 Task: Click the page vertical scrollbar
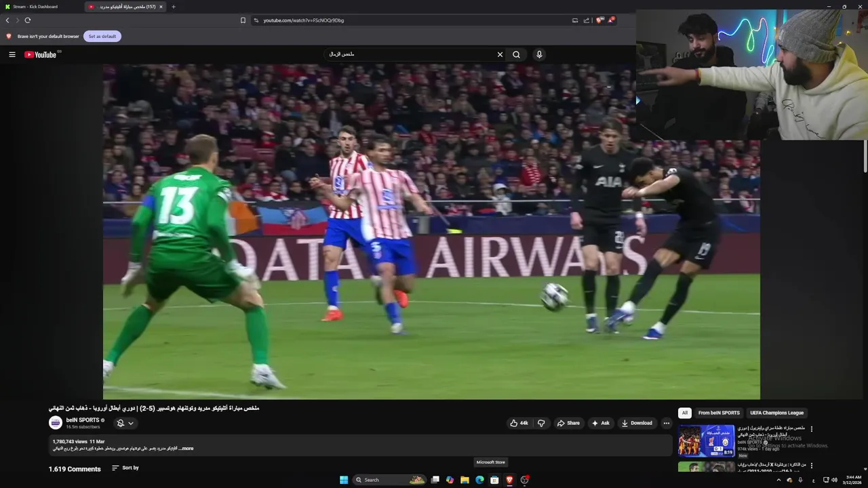pyautogui.click(x=865, y=157)
